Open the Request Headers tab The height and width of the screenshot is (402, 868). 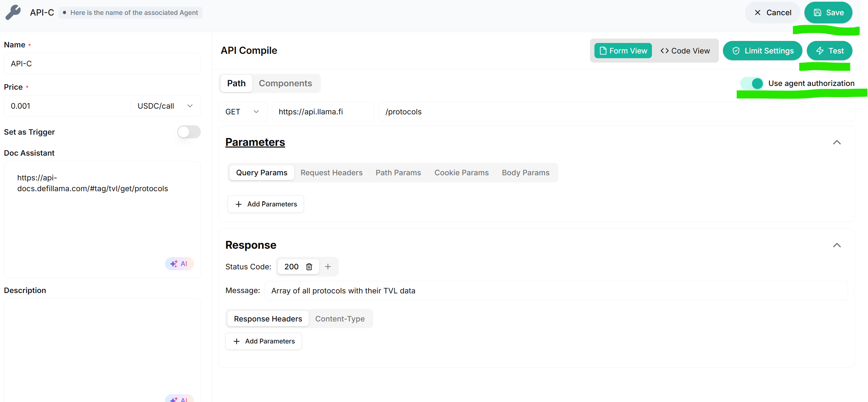click(331, 173)
